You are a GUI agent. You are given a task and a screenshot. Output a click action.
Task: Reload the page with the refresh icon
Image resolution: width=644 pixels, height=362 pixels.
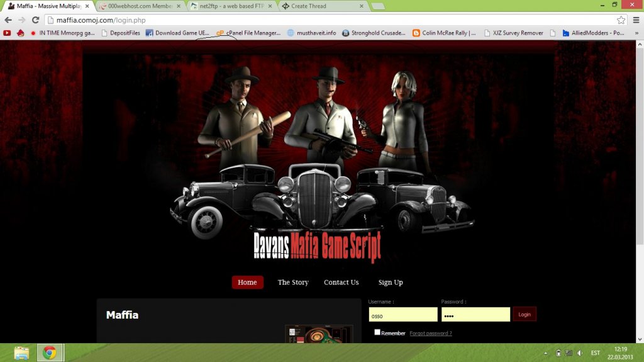36,20
